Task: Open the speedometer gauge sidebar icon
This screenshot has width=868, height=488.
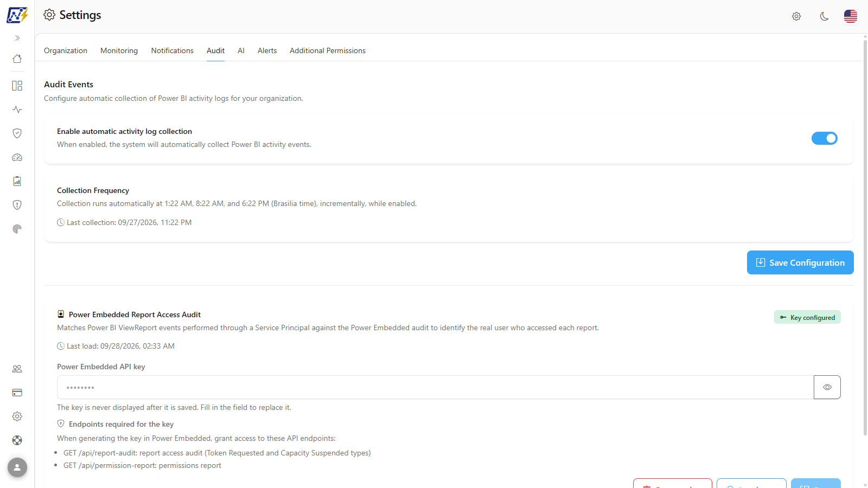Action: point(17,157)
